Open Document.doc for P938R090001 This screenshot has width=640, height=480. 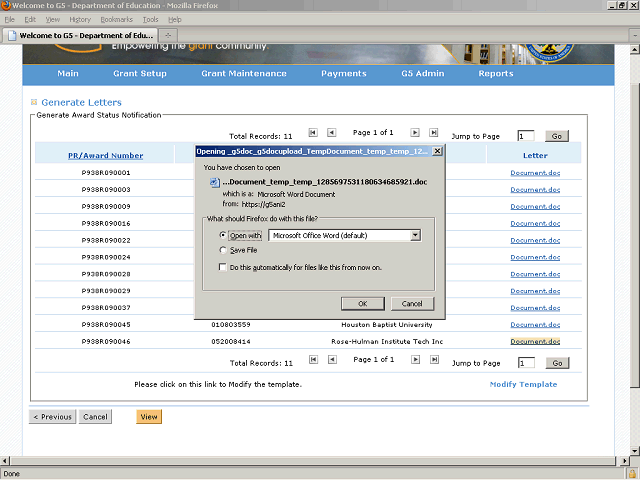coord(535,173)
